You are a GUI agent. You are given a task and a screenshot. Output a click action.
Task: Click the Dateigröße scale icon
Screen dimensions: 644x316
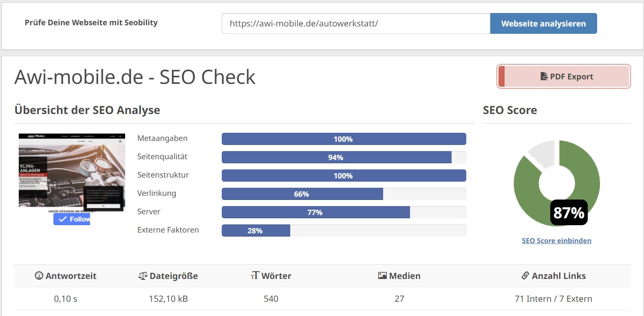tap(143, 276)
